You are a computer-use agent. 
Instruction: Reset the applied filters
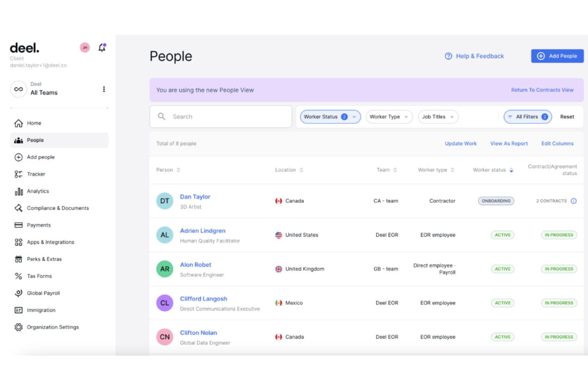[x=567, y=117]
